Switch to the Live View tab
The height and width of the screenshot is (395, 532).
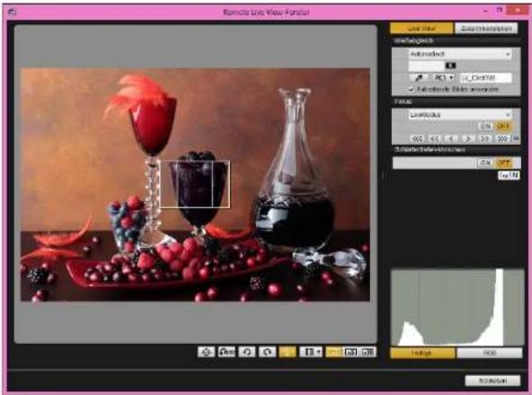(x=421, y=29)
